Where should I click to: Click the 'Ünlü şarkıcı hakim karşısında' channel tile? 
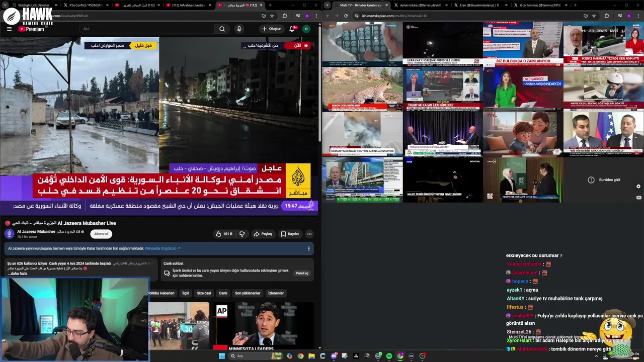pyautogui.click(x=523, y=89)
